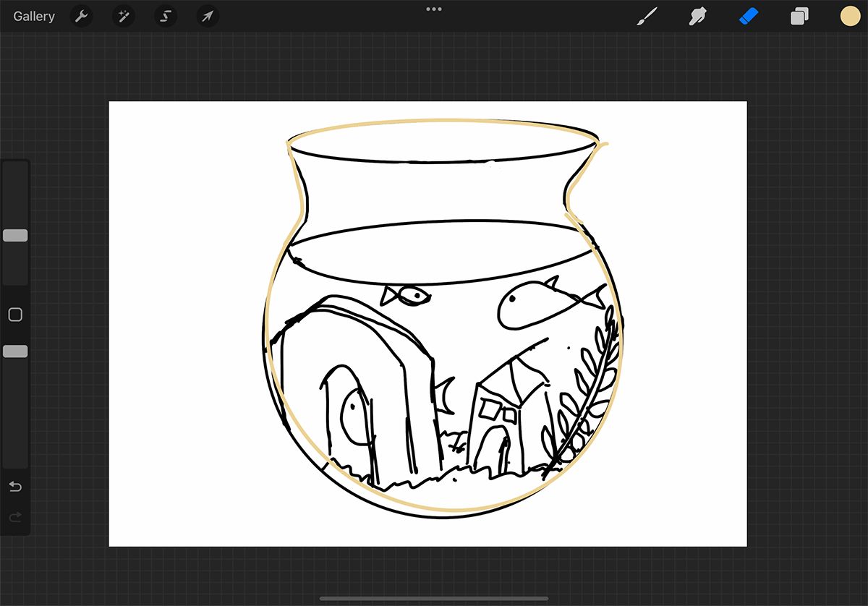Screen dimensions: 868x606
Task: Open the Layers panel
Action: pos(799,16)
